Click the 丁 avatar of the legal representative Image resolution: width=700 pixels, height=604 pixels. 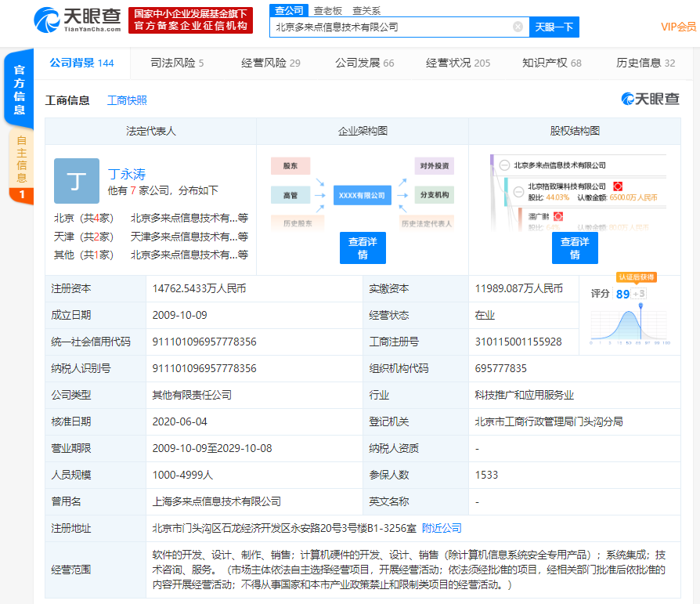77,181
